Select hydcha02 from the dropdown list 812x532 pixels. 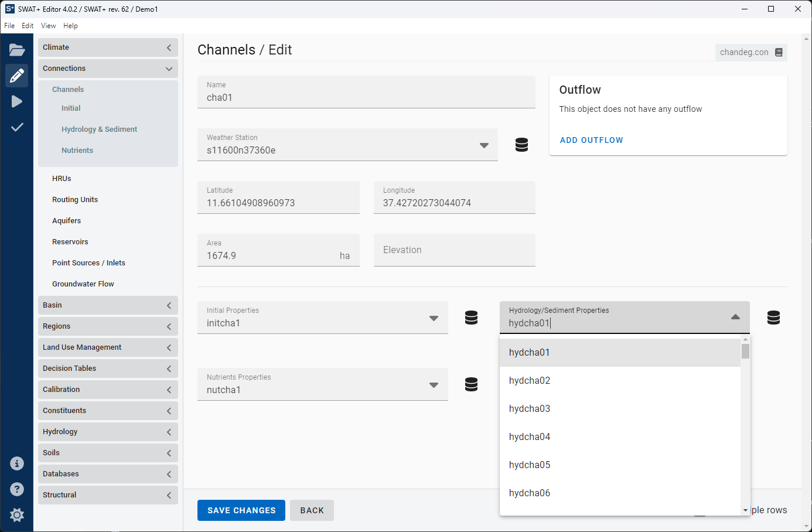620,381
